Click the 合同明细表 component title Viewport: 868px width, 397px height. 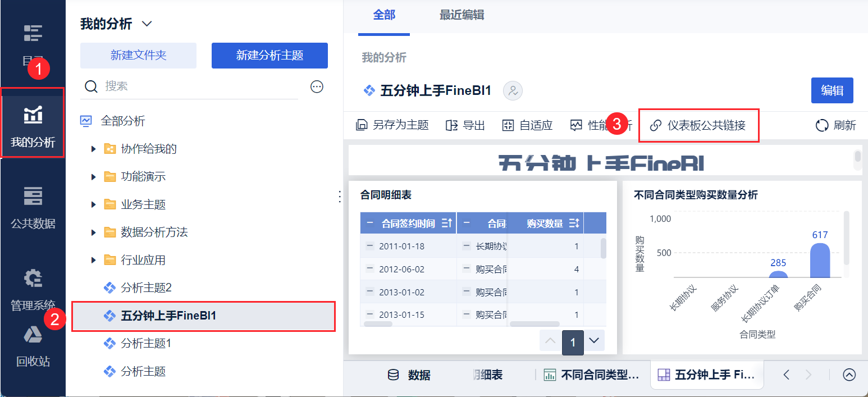coord(386,195)
